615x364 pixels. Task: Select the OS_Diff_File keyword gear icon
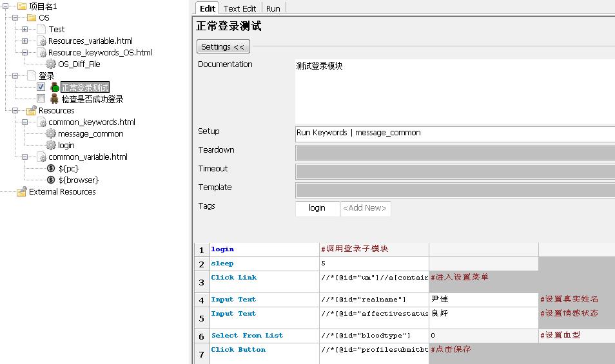[51, 64]
